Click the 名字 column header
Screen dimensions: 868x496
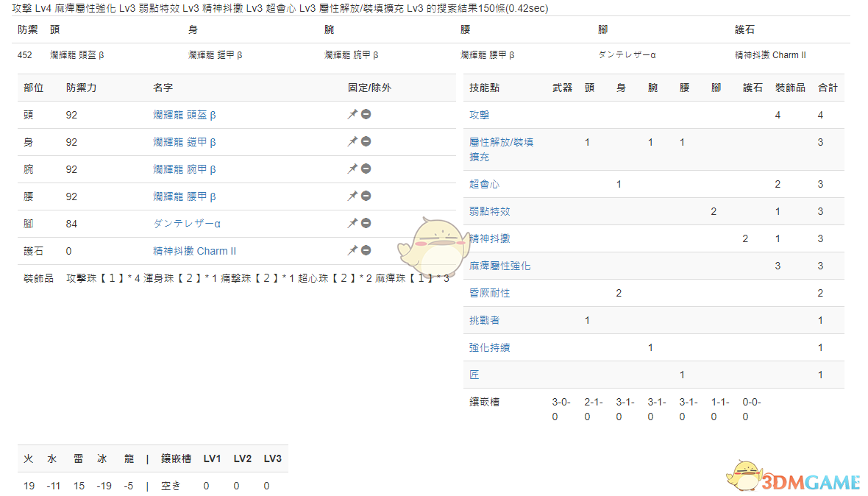[163, 88]
